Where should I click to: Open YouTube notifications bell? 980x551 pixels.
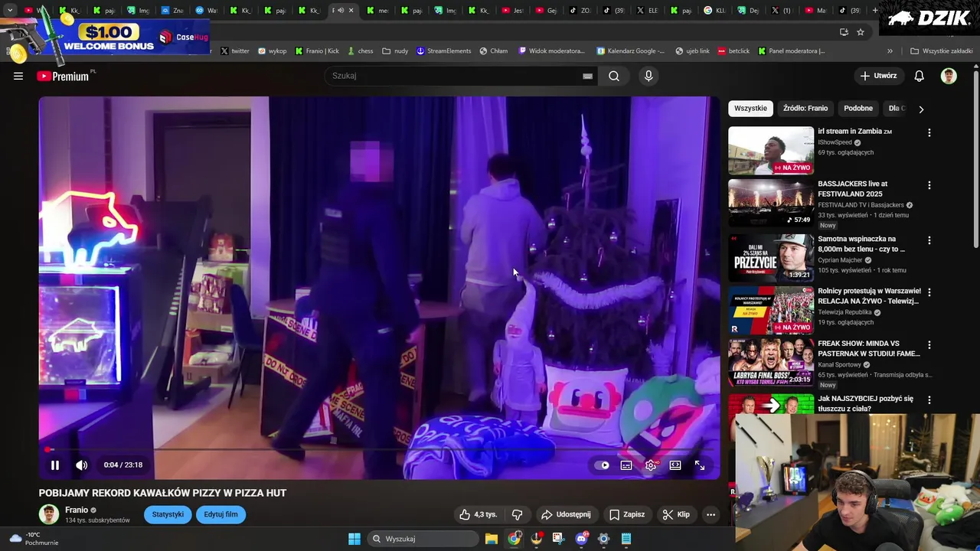point(920,76)
